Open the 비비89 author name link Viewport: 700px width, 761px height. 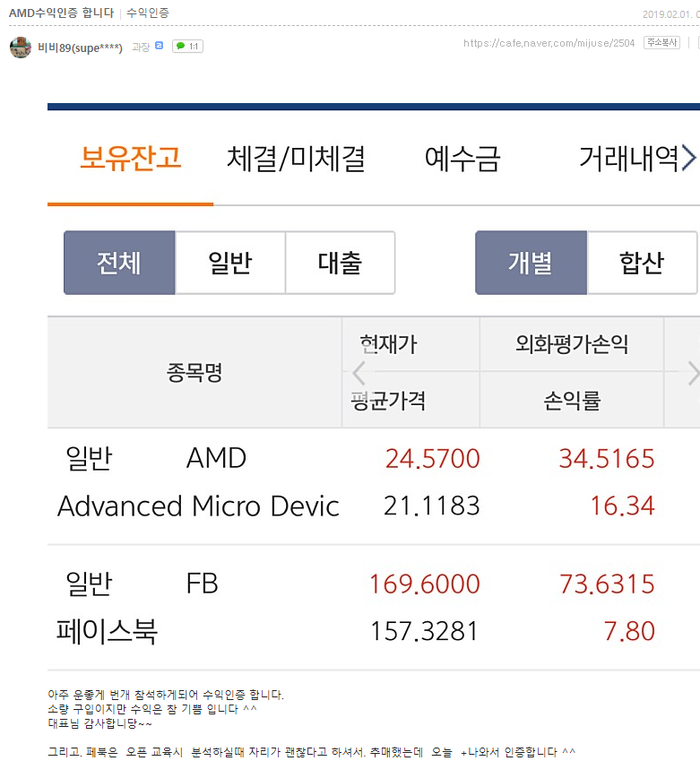80,48
